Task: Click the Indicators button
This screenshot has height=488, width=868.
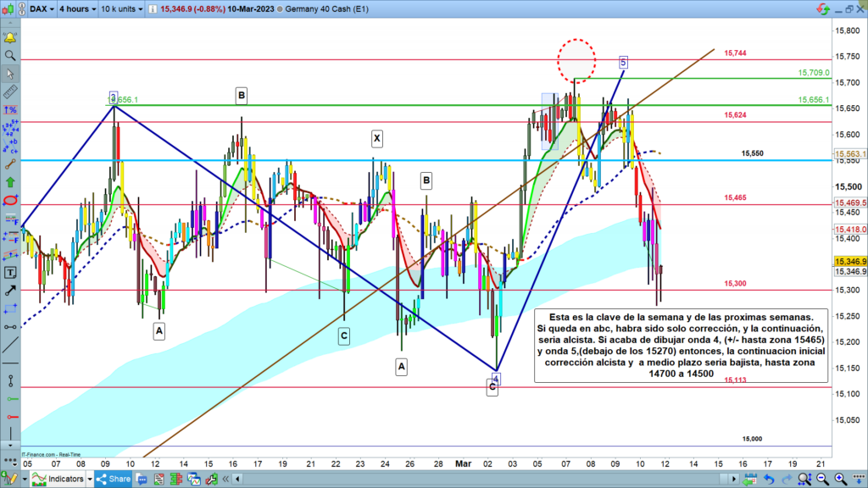Action: pos(58,480)
